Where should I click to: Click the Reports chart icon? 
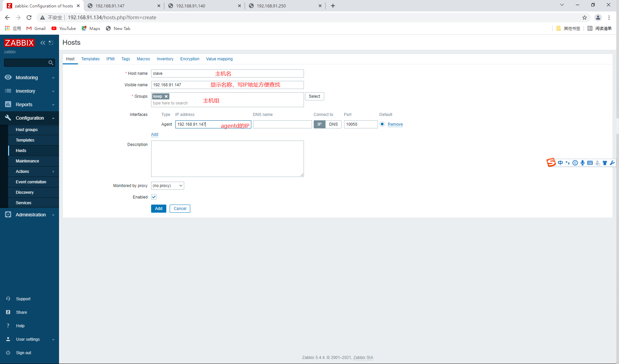click(x=8, y=104)
